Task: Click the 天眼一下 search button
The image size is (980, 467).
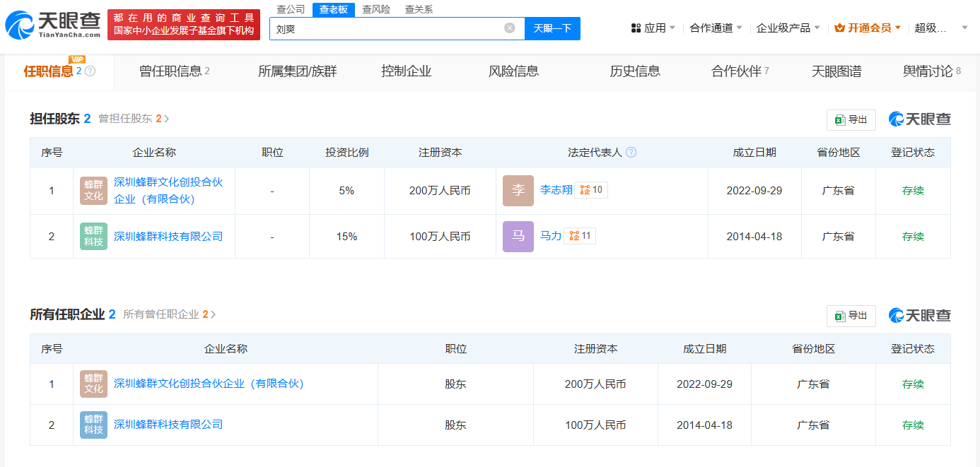Action: pos(552,28)
